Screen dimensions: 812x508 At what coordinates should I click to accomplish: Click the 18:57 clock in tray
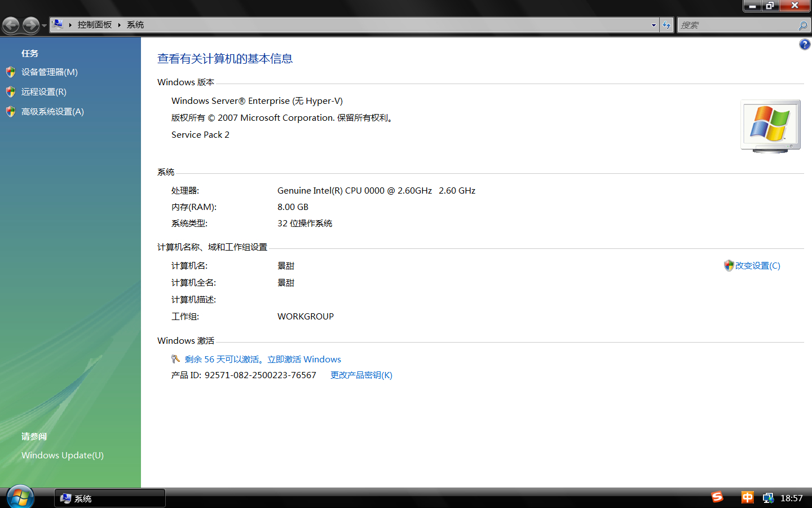click(792, 498)
